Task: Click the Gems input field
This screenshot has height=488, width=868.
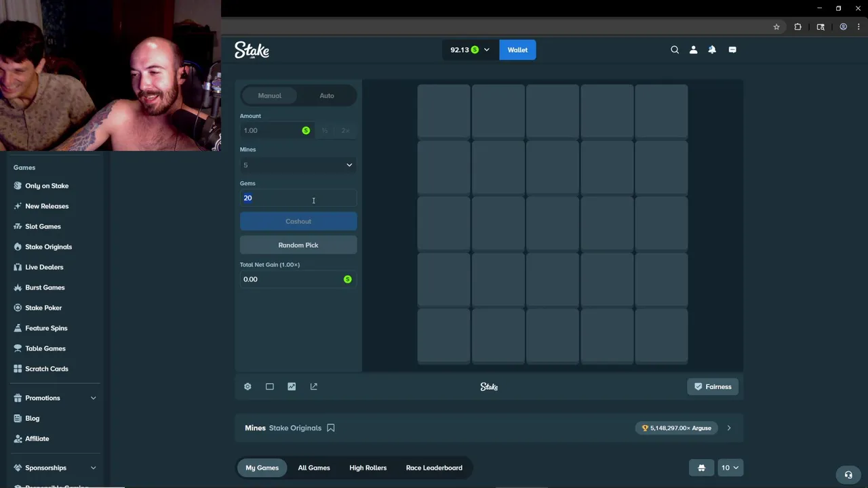Action: 298,198
